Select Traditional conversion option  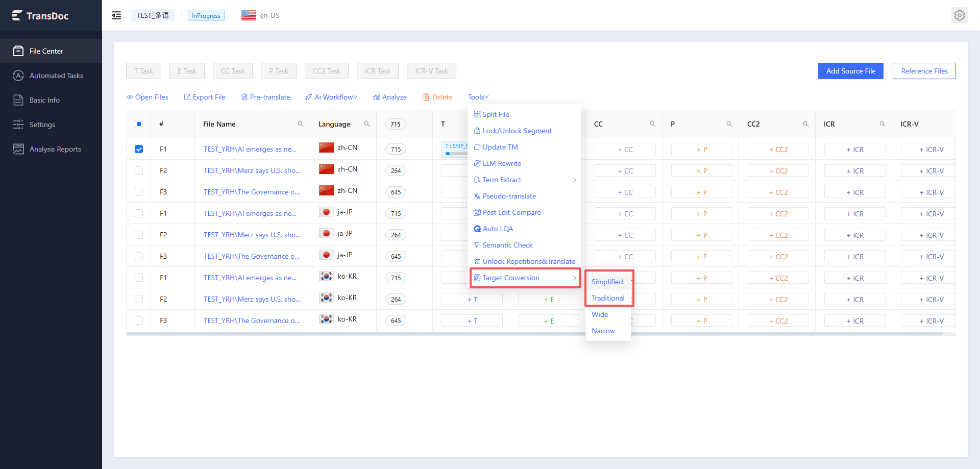click(608, 298)
